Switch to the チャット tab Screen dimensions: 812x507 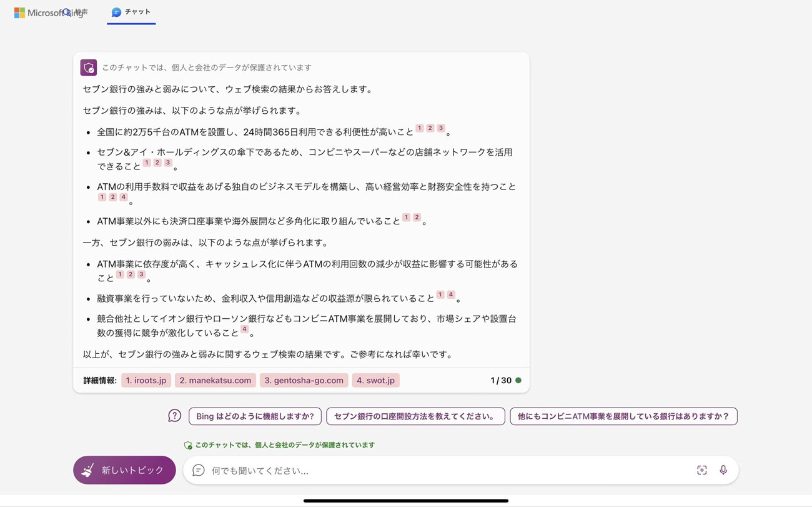(x=131, y=12)
